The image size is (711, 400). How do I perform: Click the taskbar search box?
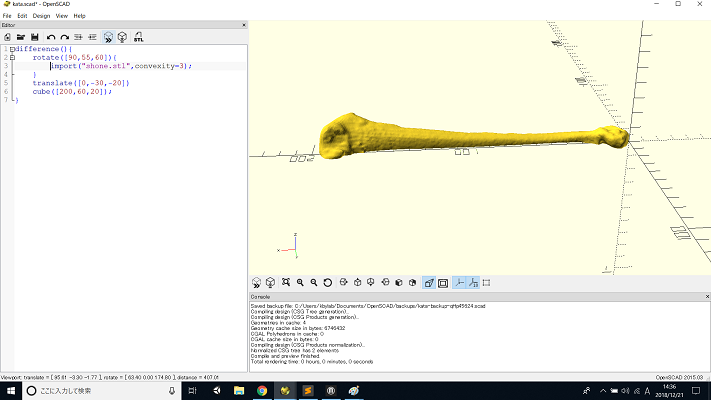pos(102,390)
